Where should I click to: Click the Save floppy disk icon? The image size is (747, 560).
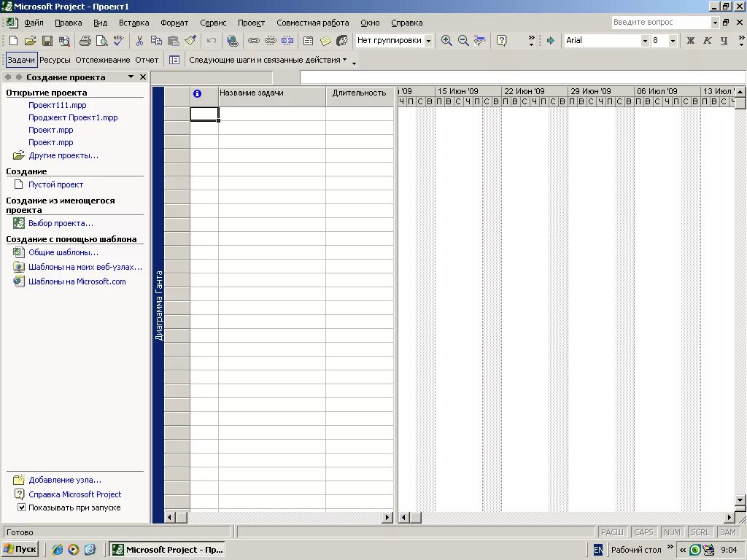(x=47, y=41)
